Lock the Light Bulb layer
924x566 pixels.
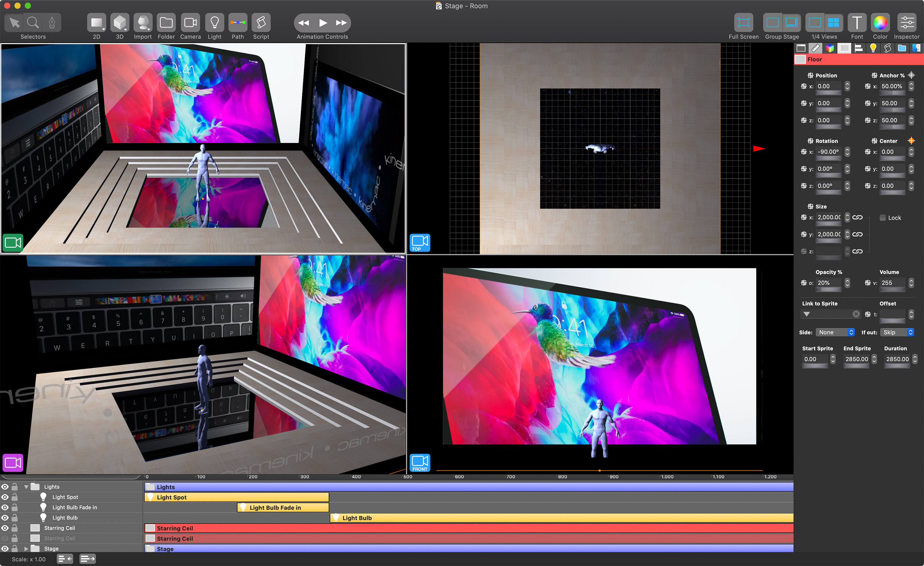pyautogui.click(x=14, y=518)
